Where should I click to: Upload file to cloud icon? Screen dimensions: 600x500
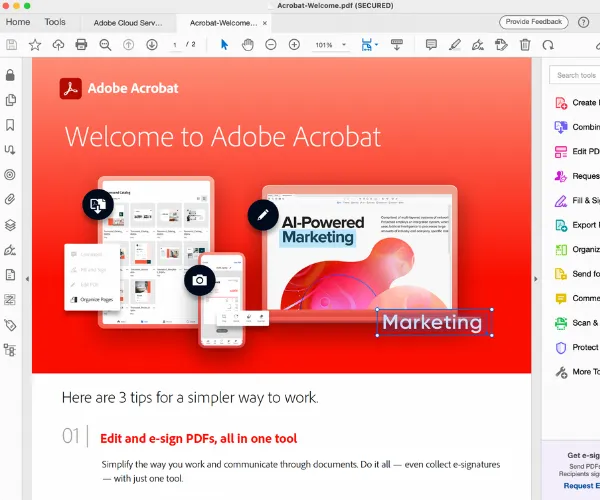(58, 45)
